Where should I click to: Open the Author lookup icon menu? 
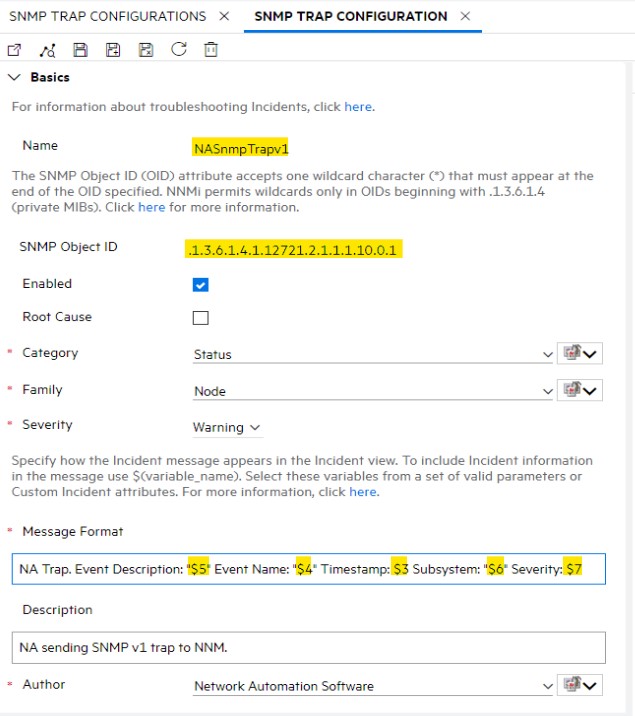coord(582,686)
